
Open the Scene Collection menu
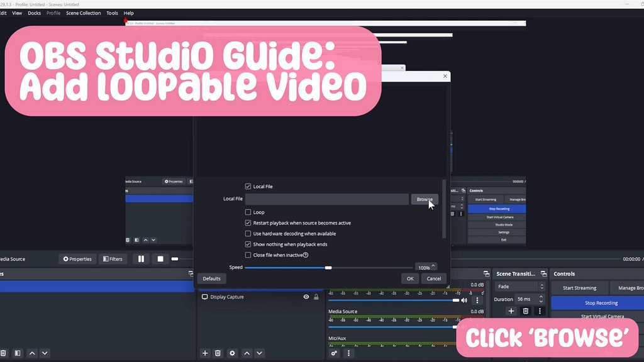83,13
